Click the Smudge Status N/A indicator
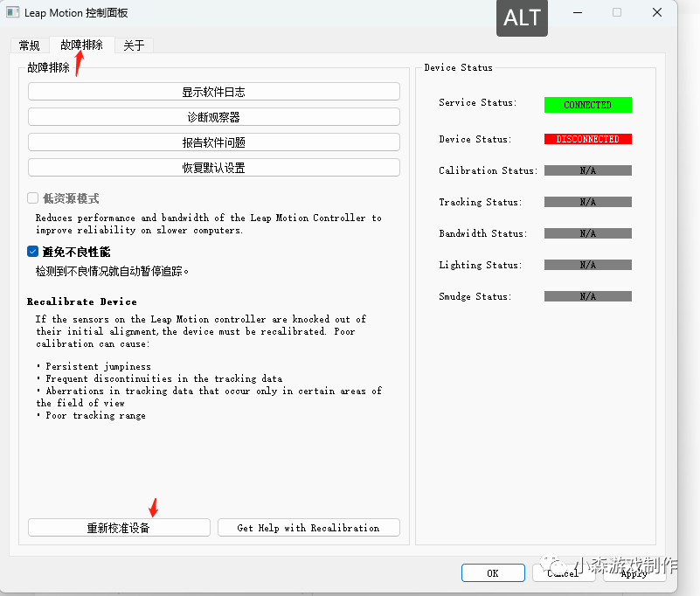The height and width of the screenshot is (596, 700). click(x=587, y=295)
